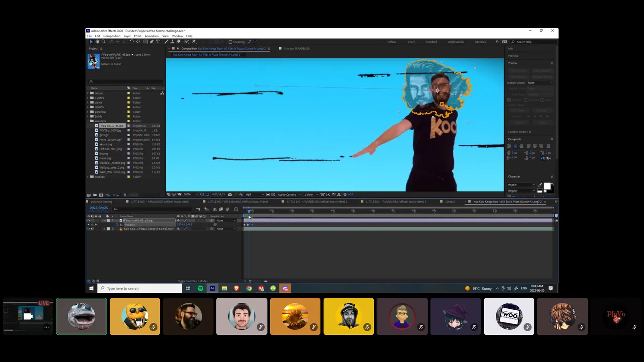
Task: Select the Pen tool
Action: tap(152, 42)
